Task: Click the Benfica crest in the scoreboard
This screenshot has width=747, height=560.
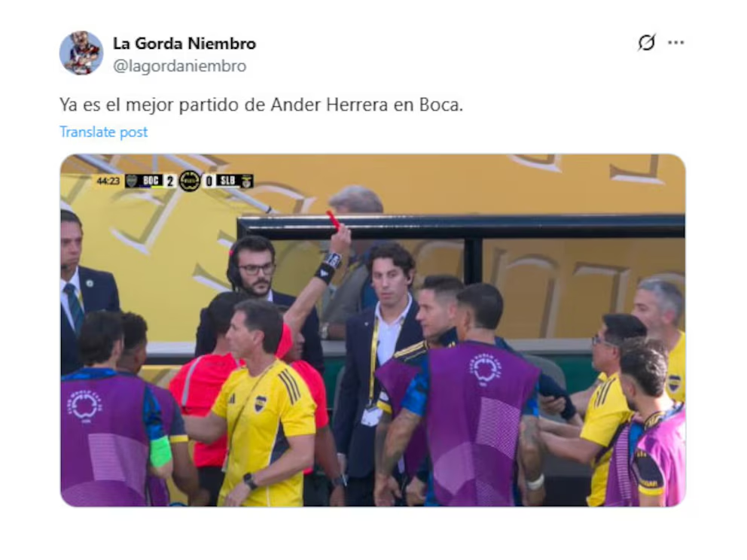Action: [246, 181]
